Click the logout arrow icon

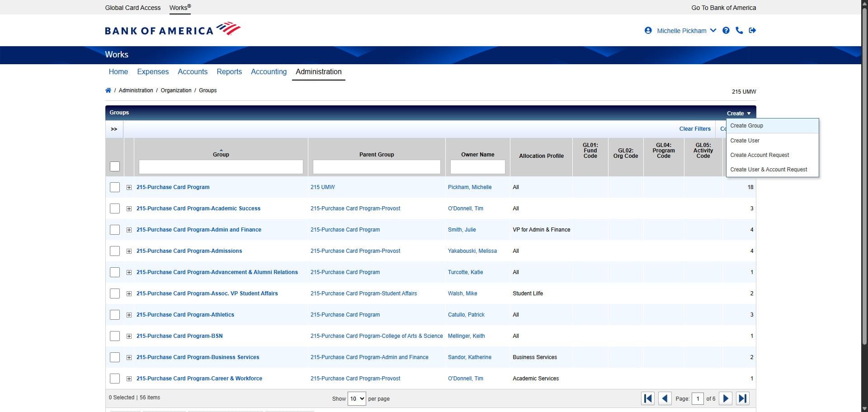[752, 31]
